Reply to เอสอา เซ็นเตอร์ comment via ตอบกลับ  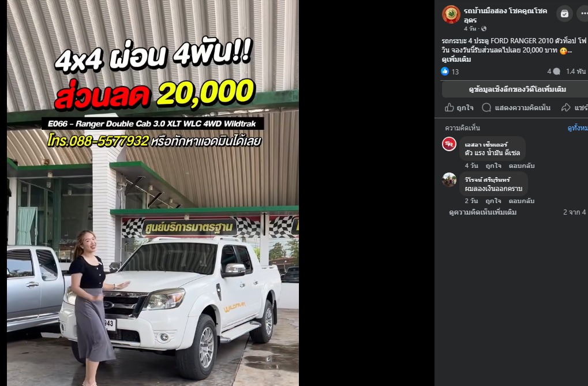(522, 166)
